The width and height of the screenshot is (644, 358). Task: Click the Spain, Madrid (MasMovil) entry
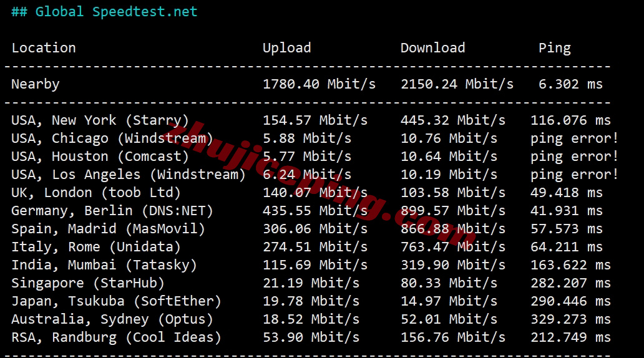point(108,229)
